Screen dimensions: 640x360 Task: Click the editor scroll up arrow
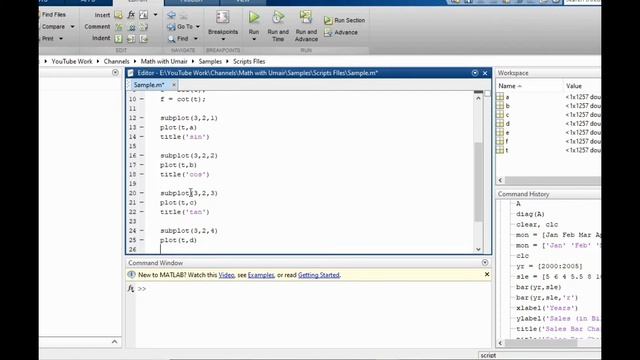tap(478, 98)
